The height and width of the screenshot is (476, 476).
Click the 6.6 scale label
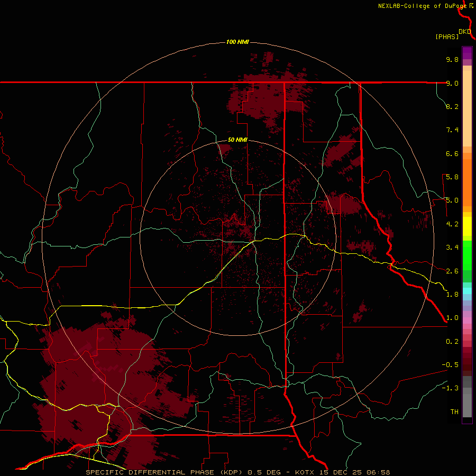(x=452, y=153)
